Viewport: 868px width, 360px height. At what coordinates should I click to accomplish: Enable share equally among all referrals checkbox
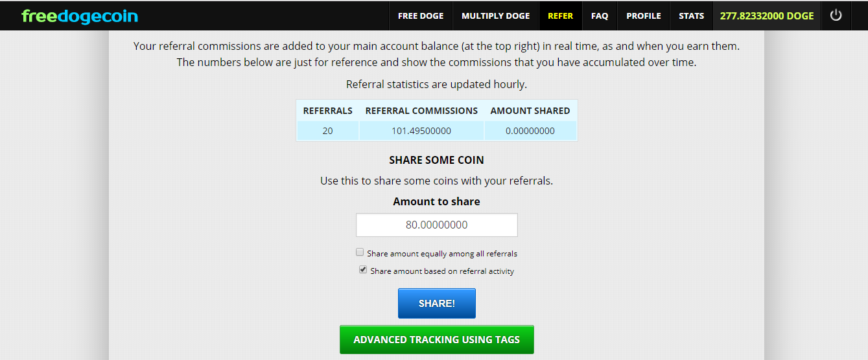(360, 253)
